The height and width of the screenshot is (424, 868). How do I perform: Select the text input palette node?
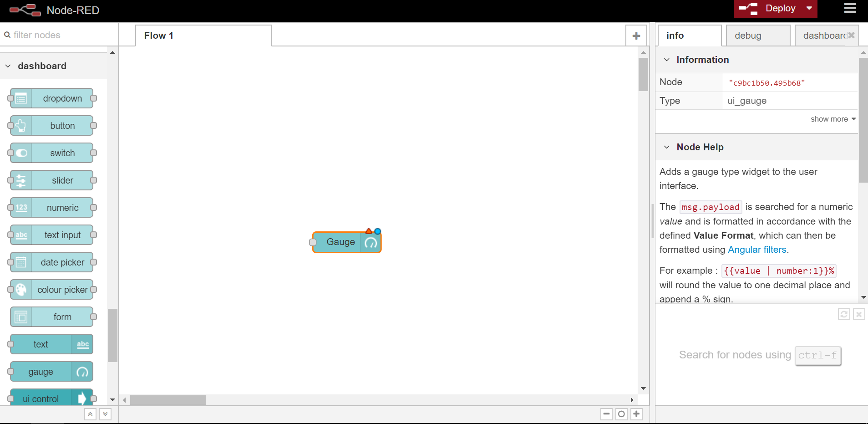[52, 235]
